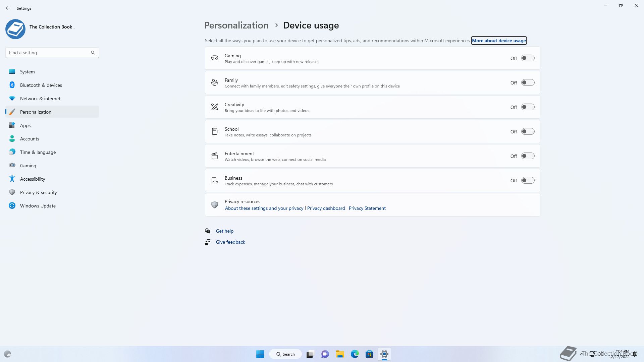Image resolution: width=644 pixels, height=362 pixels.
Task: Enable the Family device usage toggle
Action: tap(527, 82)
